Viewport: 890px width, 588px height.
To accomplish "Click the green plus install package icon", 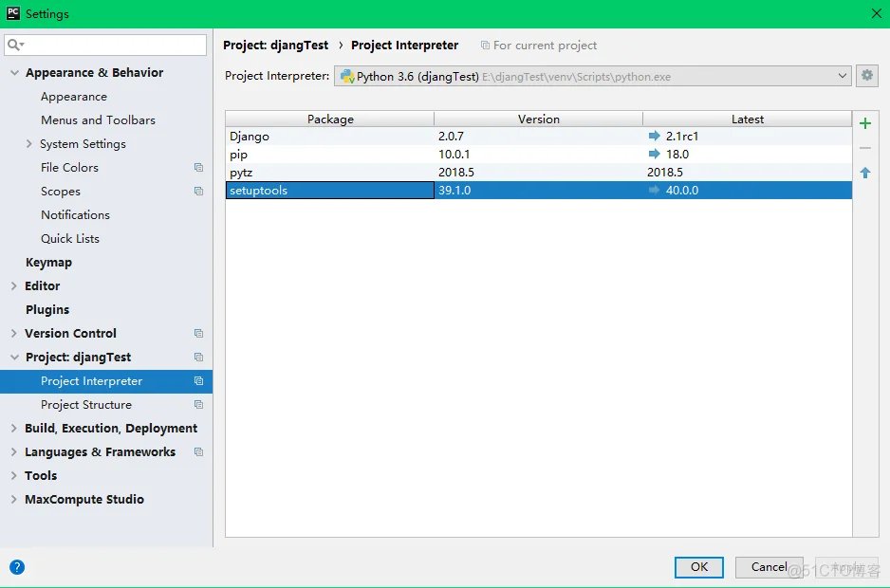I will tap(865, 123).
